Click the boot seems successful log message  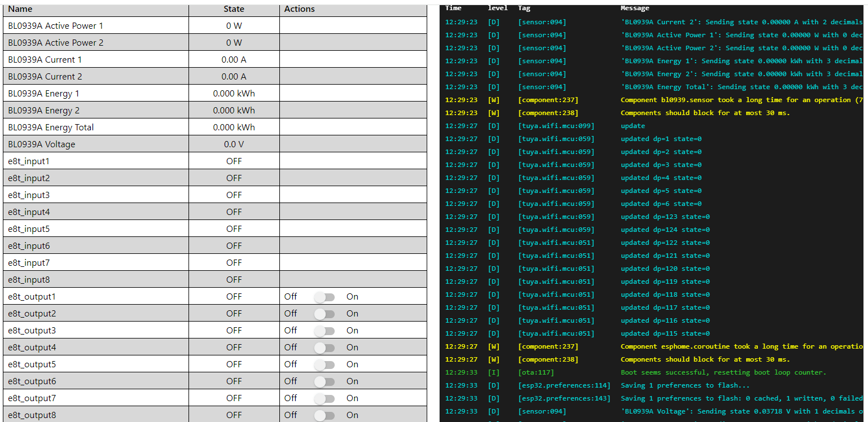coord(723,372)
